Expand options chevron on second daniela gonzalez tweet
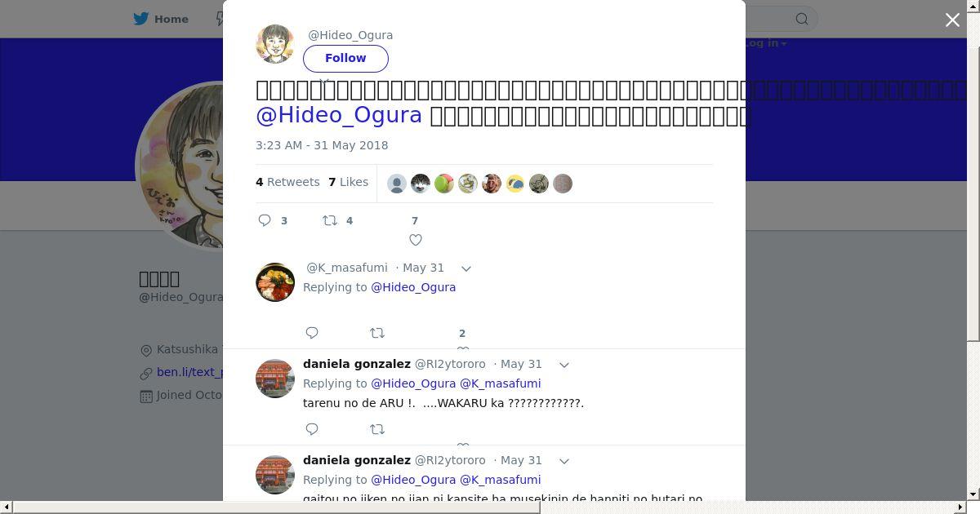 [x=563, y=461]
